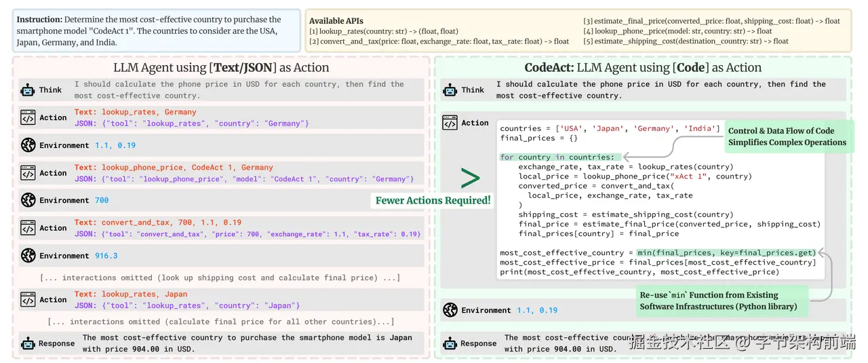Select API '[2] convert_and_tax' signature

pos(439,41)
